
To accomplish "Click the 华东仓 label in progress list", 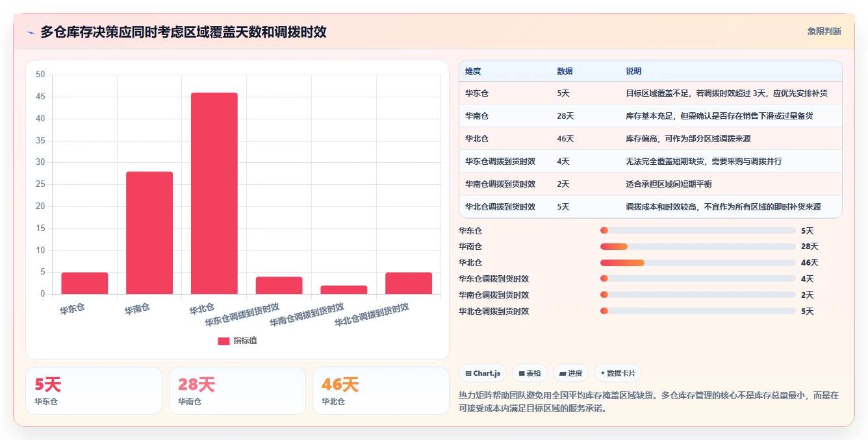I will click(470, 230).
